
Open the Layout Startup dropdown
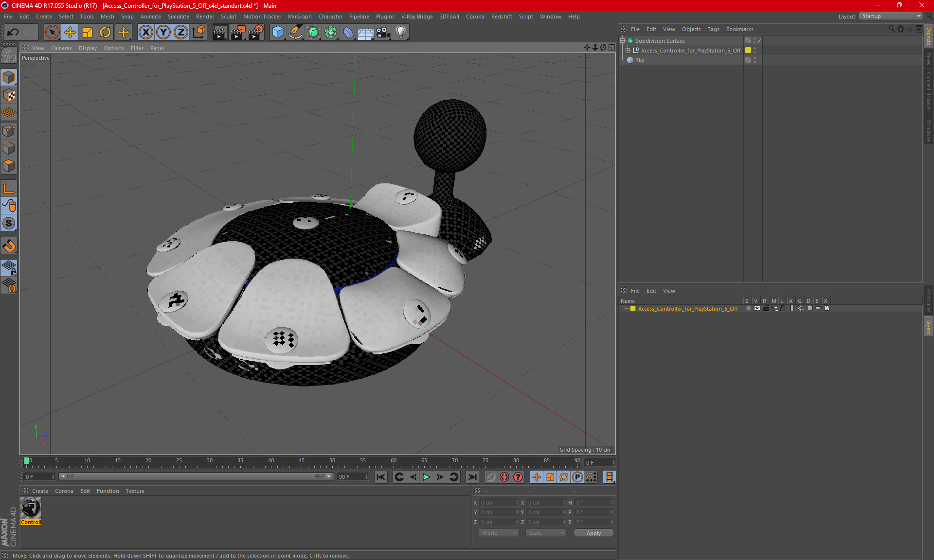coord(891,16)
